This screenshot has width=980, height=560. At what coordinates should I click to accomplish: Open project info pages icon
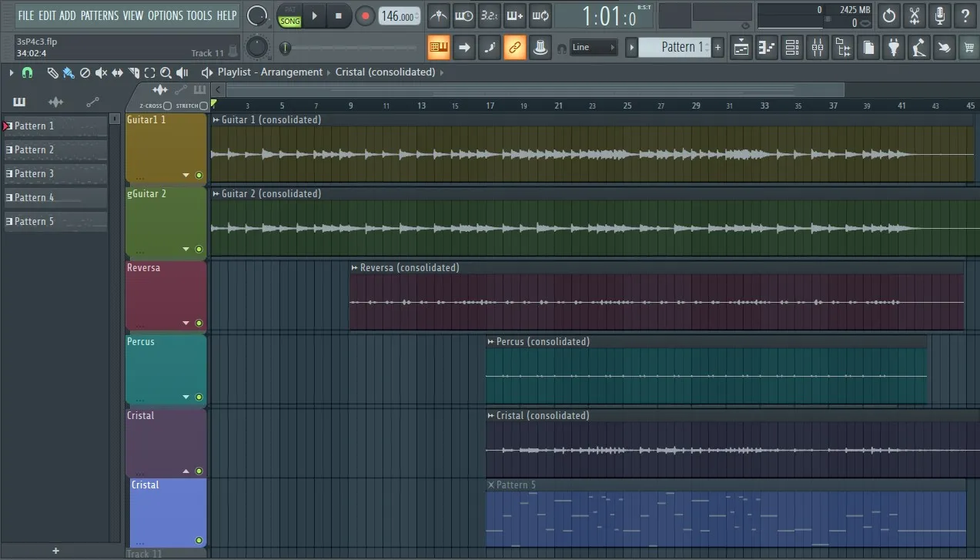(868, 47)
